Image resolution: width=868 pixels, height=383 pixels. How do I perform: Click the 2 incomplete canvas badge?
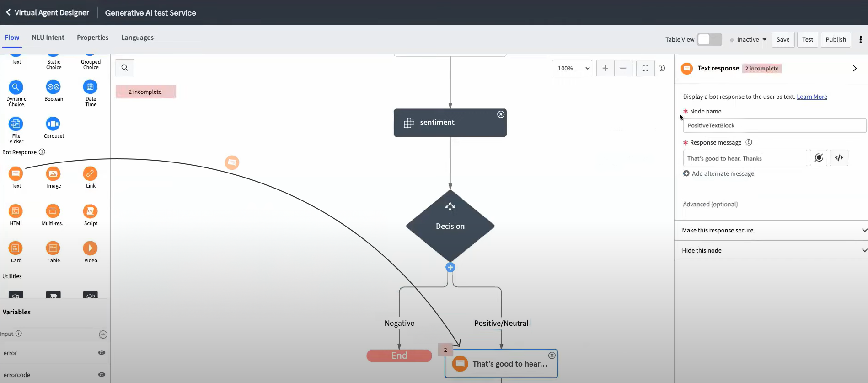(x=145, y=92)
